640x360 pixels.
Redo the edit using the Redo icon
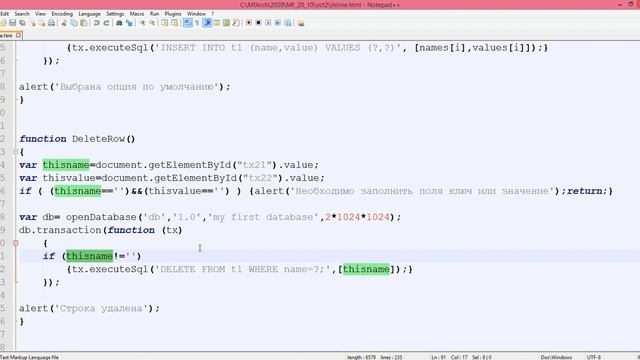click(x=106, y=23)
